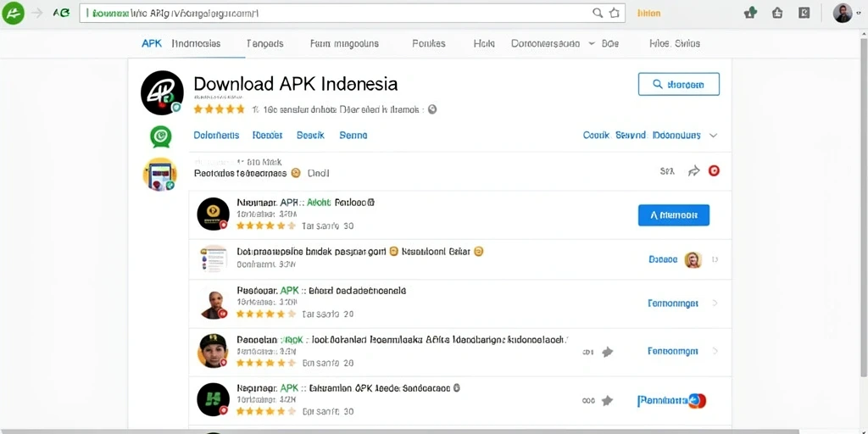
Task: Click the outlined search button near title
Action: pos(679,85)
